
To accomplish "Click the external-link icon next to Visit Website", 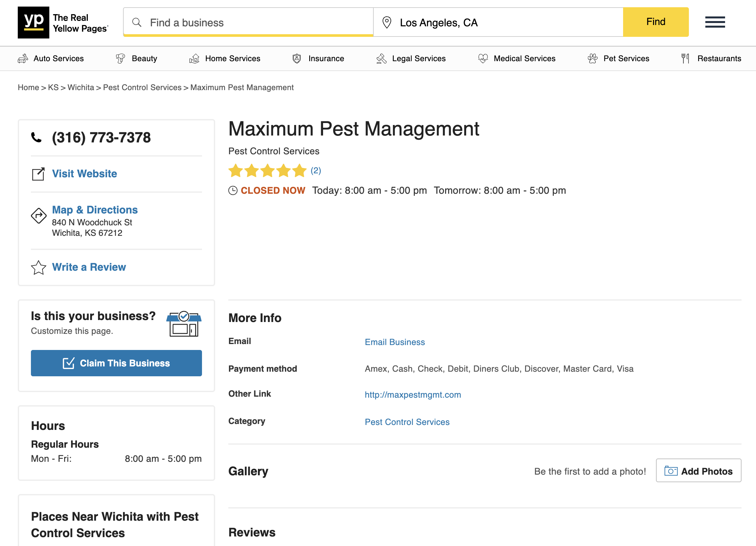I will pyautogui.click(x=38, y=174).
